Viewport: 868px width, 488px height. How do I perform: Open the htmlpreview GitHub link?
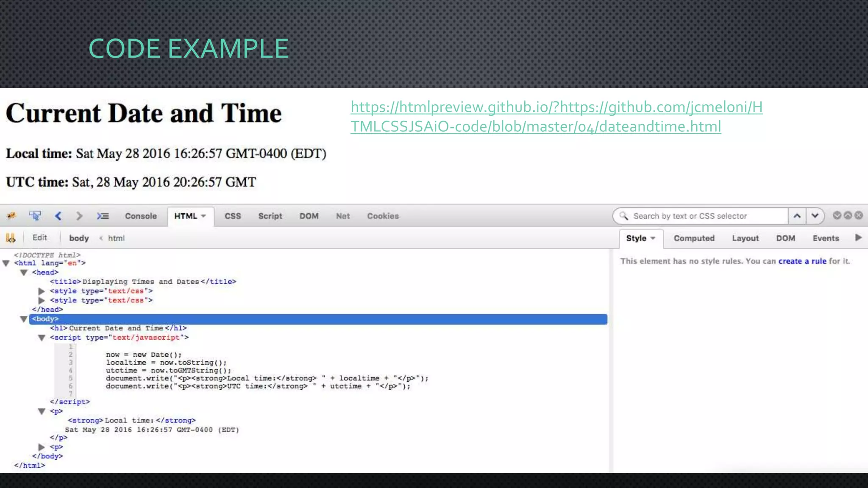(556, 116)
